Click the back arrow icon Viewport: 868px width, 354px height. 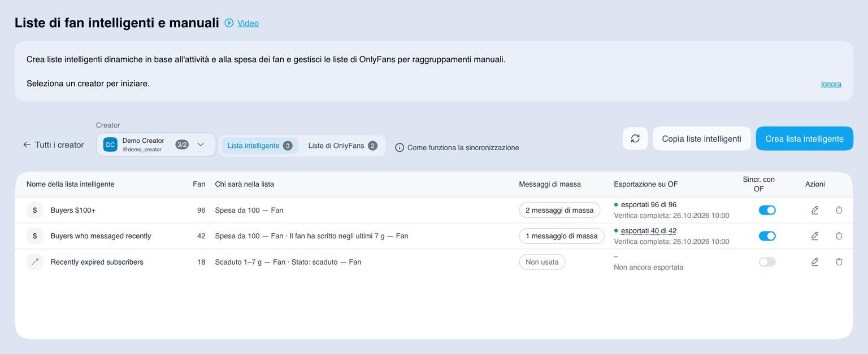[27, 145]
